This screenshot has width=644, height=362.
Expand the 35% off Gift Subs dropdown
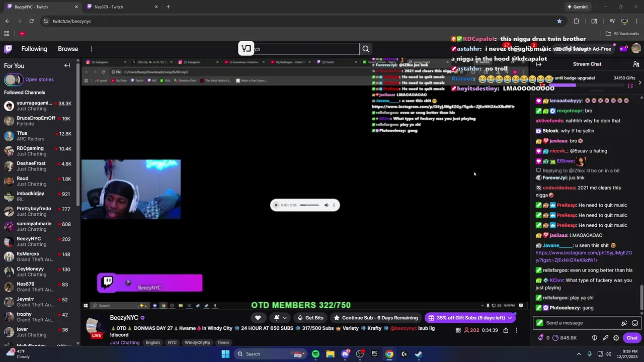[x=510, y=318]
